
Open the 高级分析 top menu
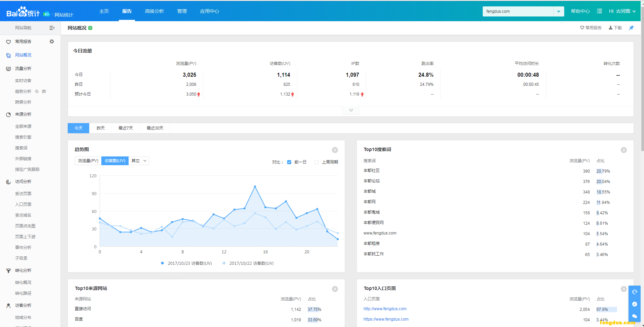pyautogui.click(x=154, y=11)
